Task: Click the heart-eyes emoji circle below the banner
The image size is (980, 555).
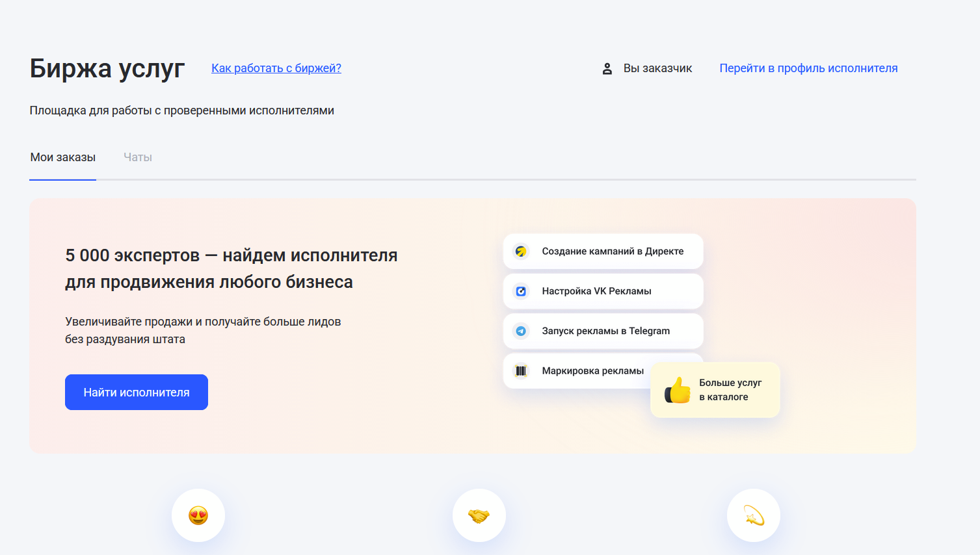Action: tap(198, 515)
